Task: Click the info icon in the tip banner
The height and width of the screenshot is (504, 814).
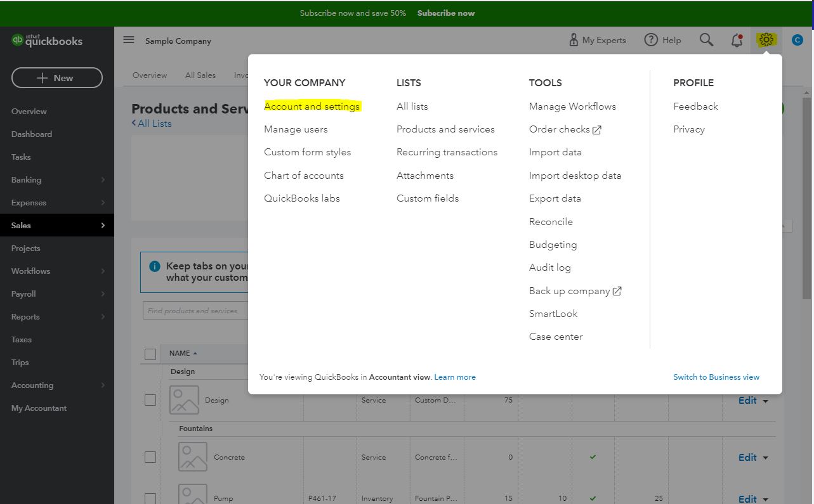Action: [x=154, y=266]
